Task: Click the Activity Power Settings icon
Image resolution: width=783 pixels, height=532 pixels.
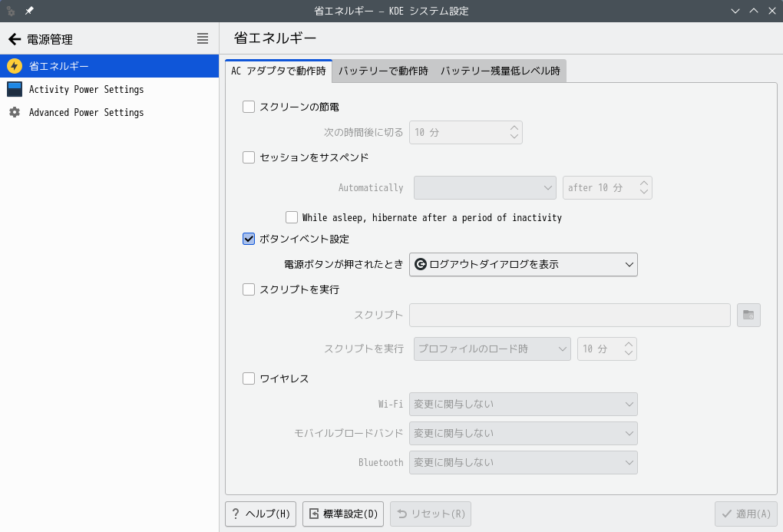Action: (14, 89)
